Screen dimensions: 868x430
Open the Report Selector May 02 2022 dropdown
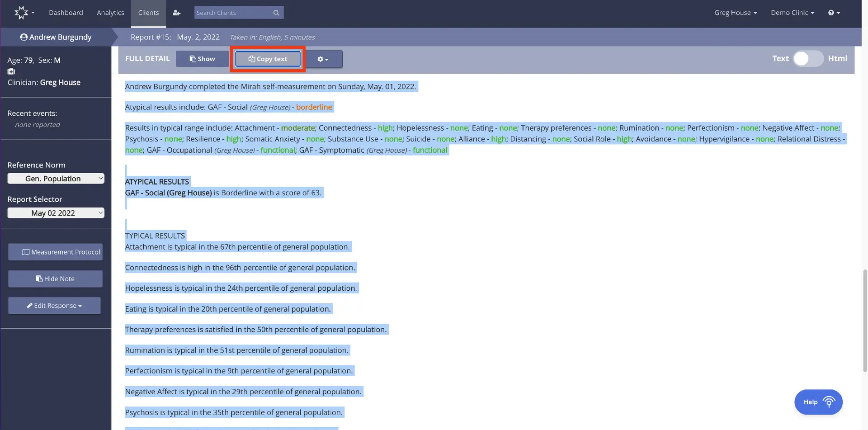point(56,213)
